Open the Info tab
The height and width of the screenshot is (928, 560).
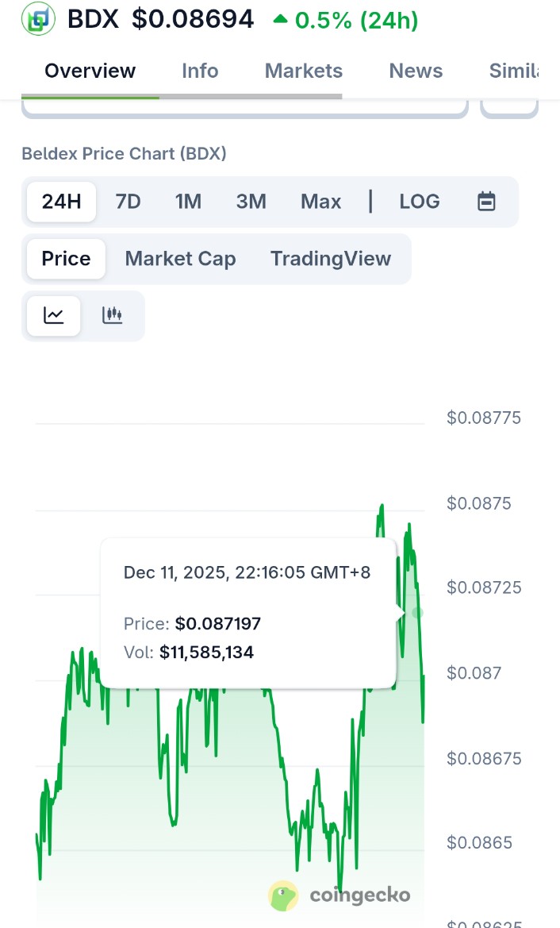click(200, 71)
